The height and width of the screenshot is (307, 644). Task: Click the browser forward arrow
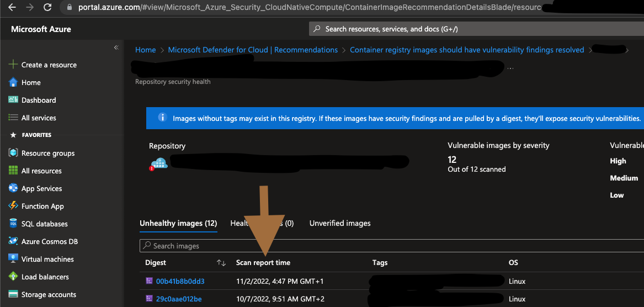30,7
